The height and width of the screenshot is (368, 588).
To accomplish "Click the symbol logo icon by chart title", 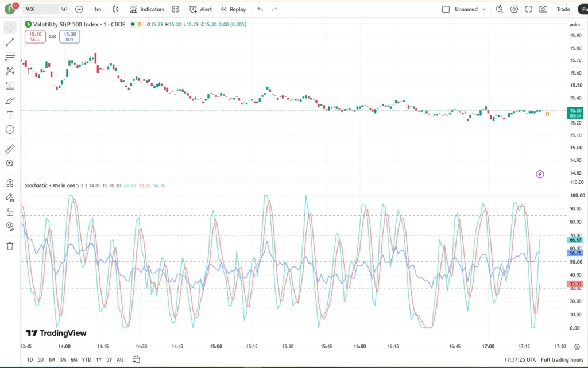I will (x=28, y=24).
